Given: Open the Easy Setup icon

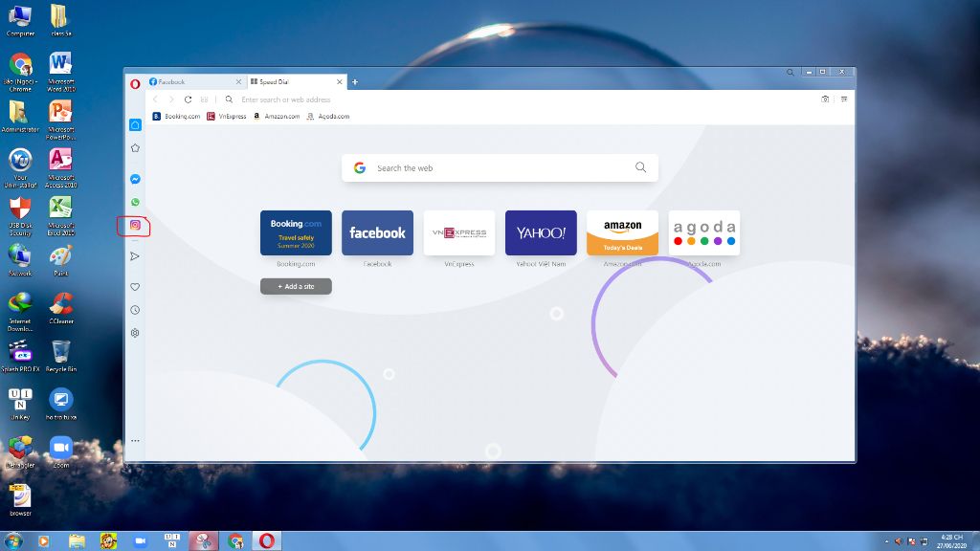Looking at the screenshot, I should point(844,99).
